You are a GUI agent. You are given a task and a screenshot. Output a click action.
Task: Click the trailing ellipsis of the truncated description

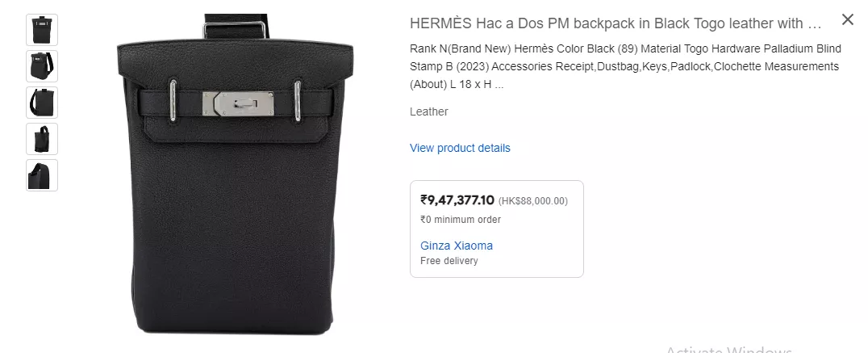499,85
